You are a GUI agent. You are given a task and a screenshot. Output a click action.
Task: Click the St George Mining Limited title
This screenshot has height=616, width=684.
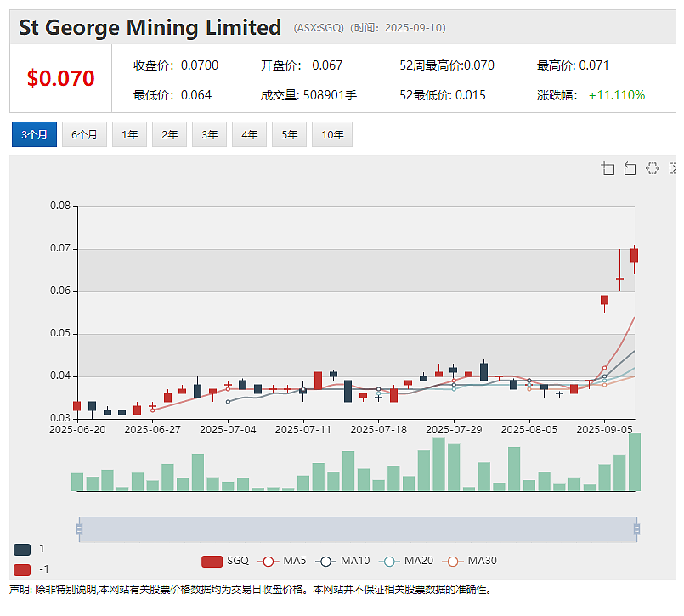[150, 27]
